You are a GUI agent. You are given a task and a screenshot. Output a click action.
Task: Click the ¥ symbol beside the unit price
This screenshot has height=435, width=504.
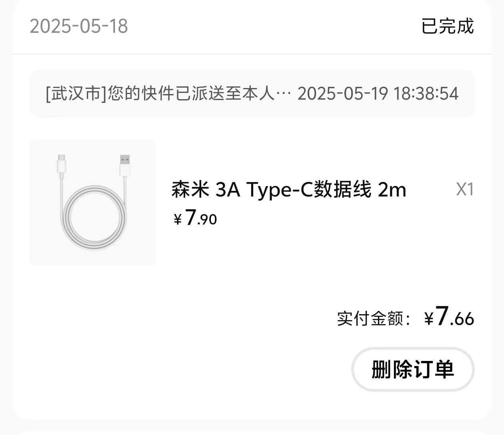coord(177,220)
